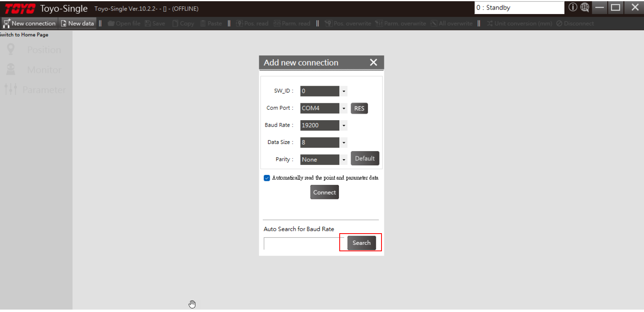
Task: Expand the SW_ID dropdown arrow
Action: click(x=344, y=91)
